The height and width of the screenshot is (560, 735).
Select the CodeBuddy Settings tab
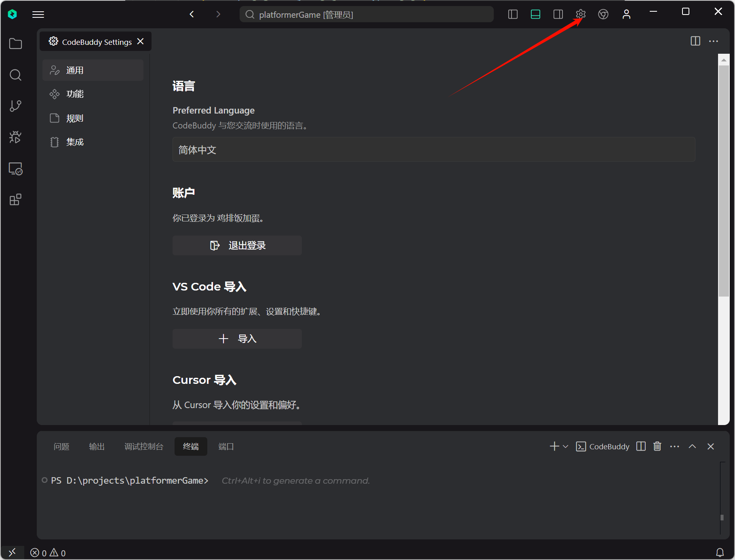95,42
